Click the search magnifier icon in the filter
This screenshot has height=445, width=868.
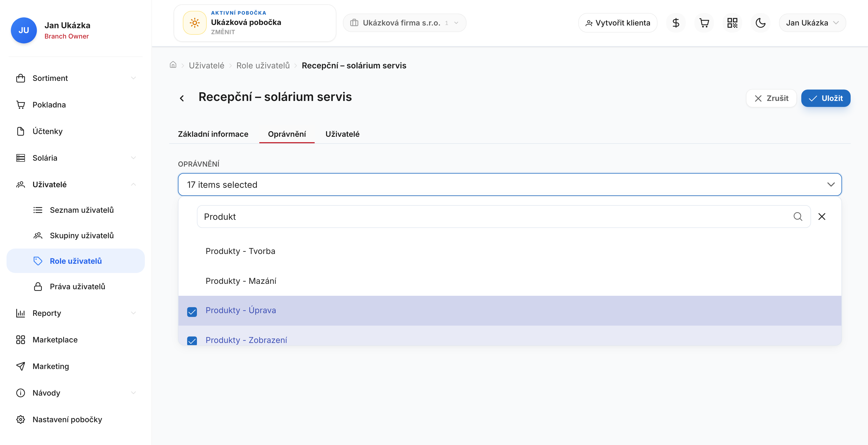click(797, 217)
